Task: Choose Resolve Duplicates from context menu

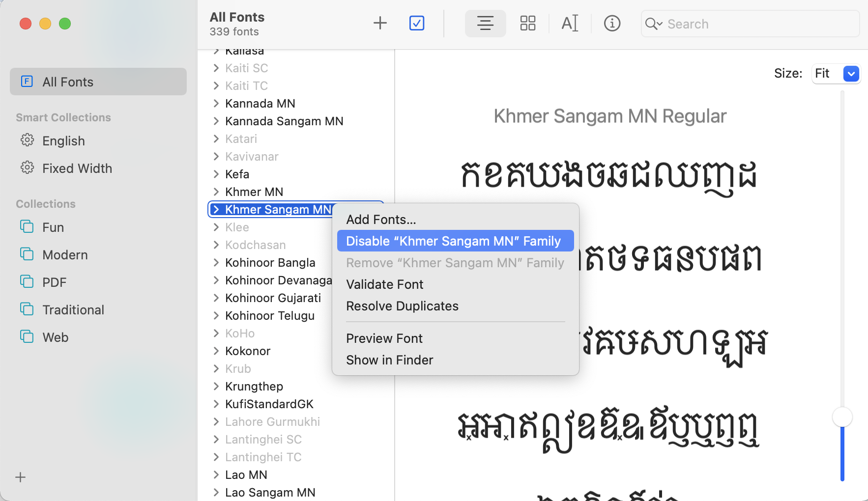Action: 455,306
